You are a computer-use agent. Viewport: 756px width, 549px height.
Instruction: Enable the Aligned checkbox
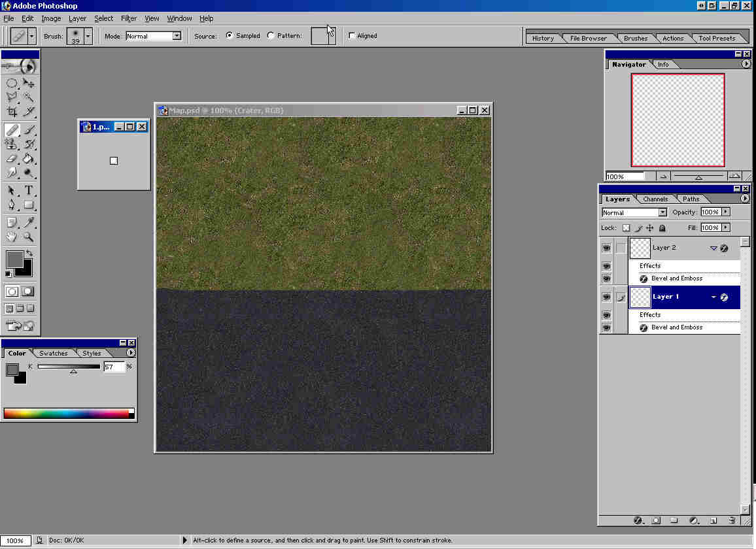352,36
